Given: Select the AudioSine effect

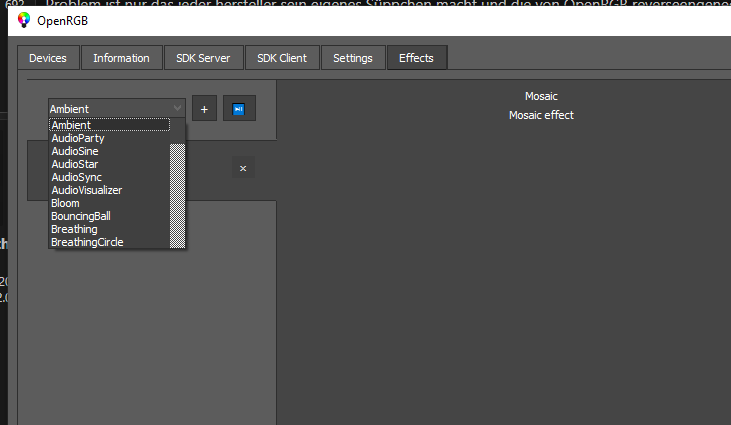Looking at the screenshot, I should 110,151.
